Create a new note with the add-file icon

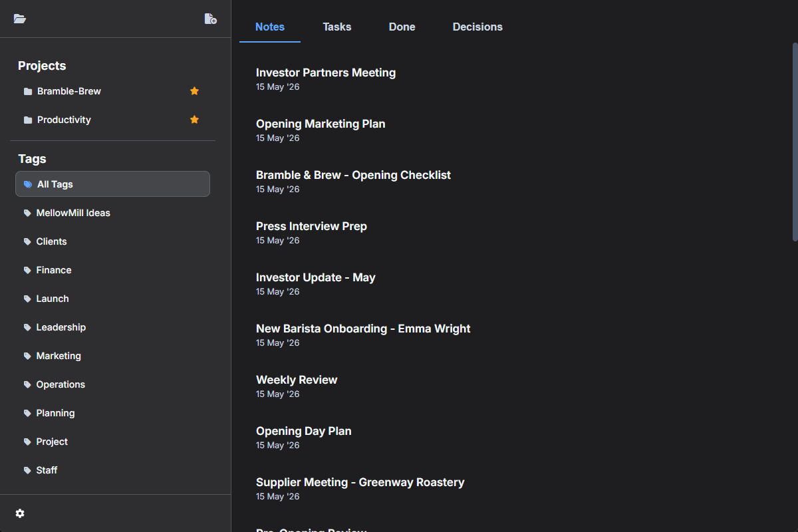(210, 19)
